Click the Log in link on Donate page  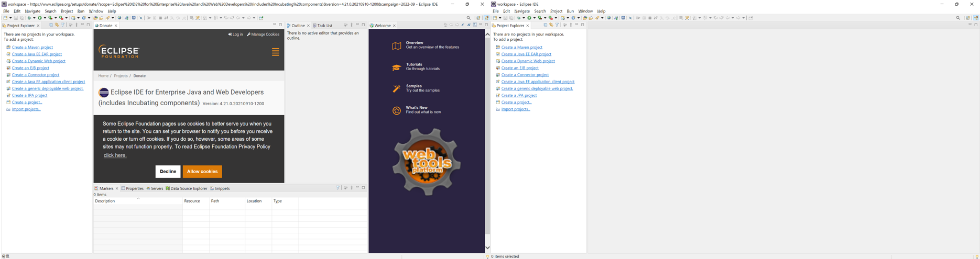point(236,35)
